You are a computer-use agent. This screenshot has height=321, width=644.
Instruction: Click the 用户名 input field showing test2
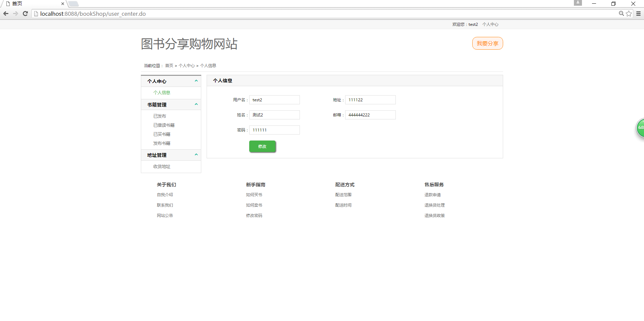pos(274,100)
